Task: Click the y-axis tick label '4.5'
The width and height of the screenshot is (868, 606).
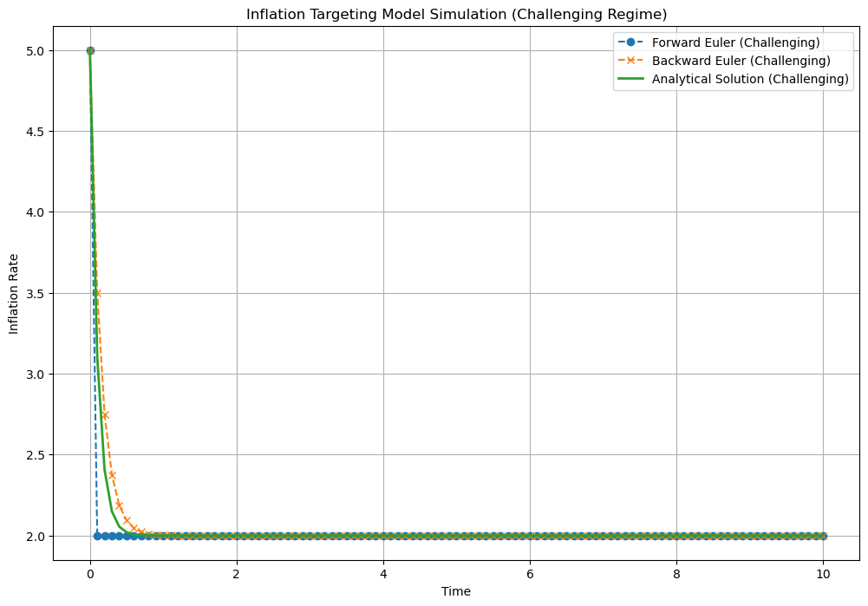Action: click(x=36, y=132)
